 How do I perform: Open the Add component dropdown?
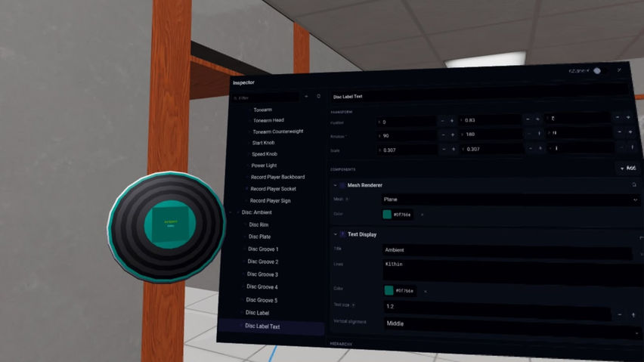[x=628, y=169]
